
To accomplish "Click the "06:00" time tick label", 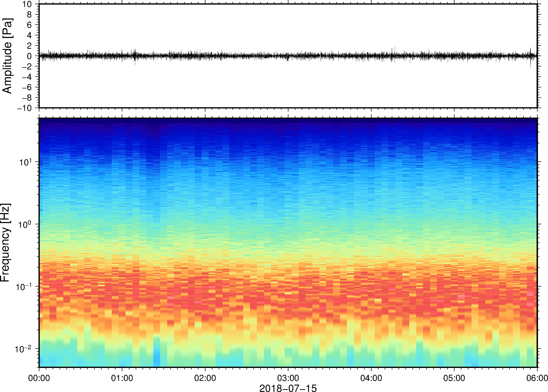I will [x=537, y=378].
